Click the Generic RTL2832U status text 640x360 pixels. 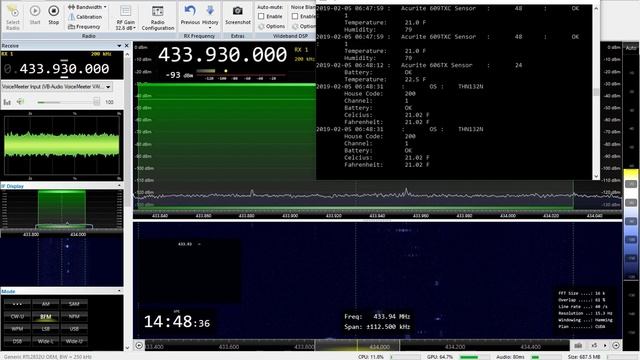click(x=47, y=357)
